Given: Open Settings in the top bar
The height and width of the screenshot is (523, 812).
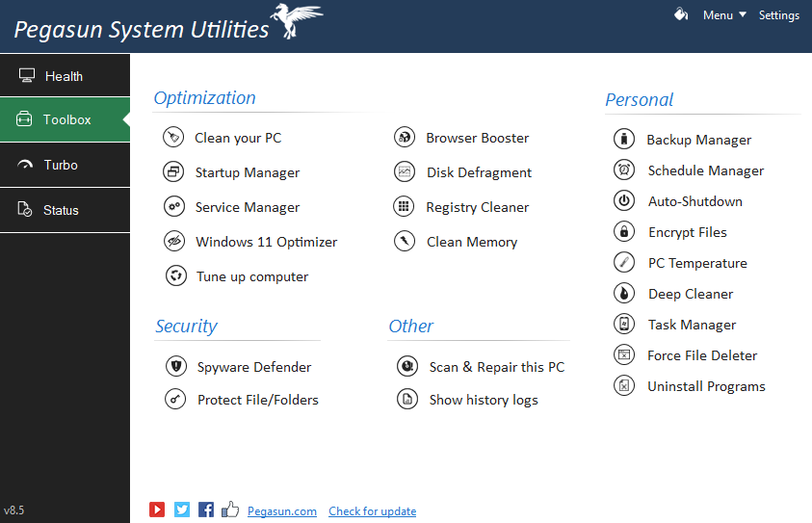Looking at the screenshot, I should [x=778, y=15].
